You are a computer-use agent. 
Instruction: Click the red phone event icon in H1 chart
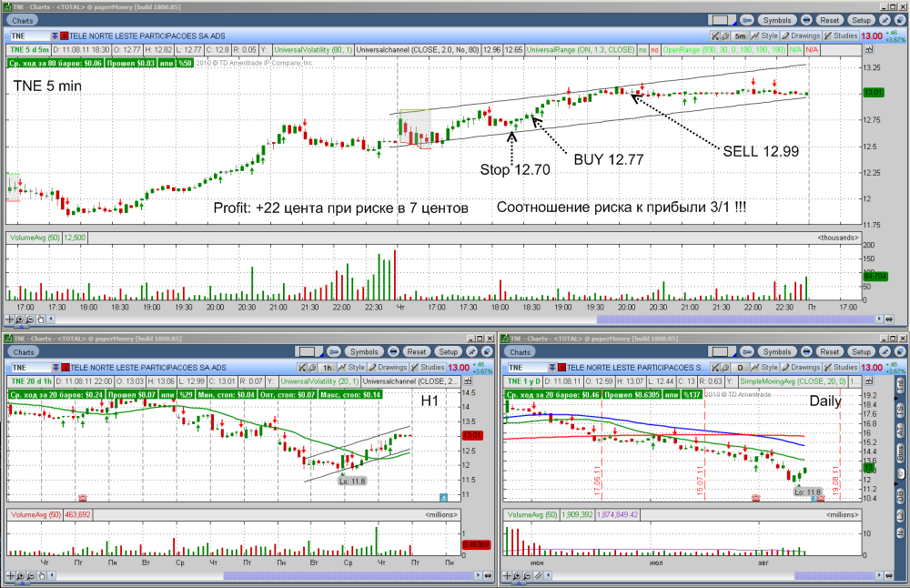pyautogui.click(x=83, y=498)
